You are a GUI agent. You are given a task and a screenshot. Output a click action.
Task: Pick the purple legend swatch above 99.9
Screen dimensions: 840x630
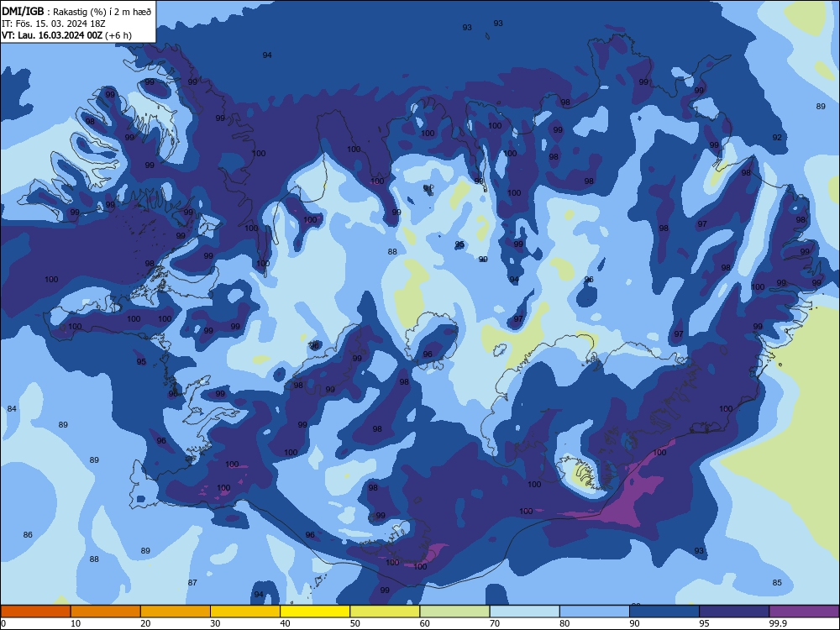click(x=804, y=612)
